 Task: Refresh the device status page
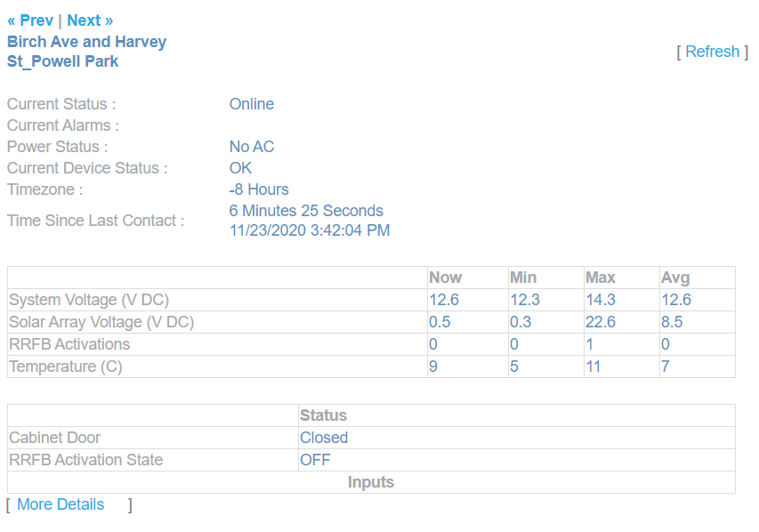tap(712, 52)
